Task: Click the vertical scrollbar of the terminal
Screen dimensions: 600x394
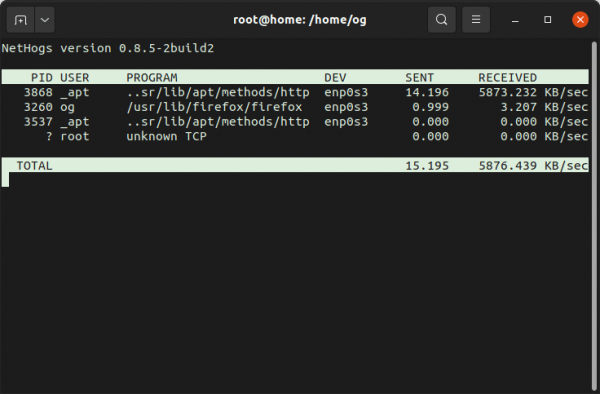Action: coord(594,217)
